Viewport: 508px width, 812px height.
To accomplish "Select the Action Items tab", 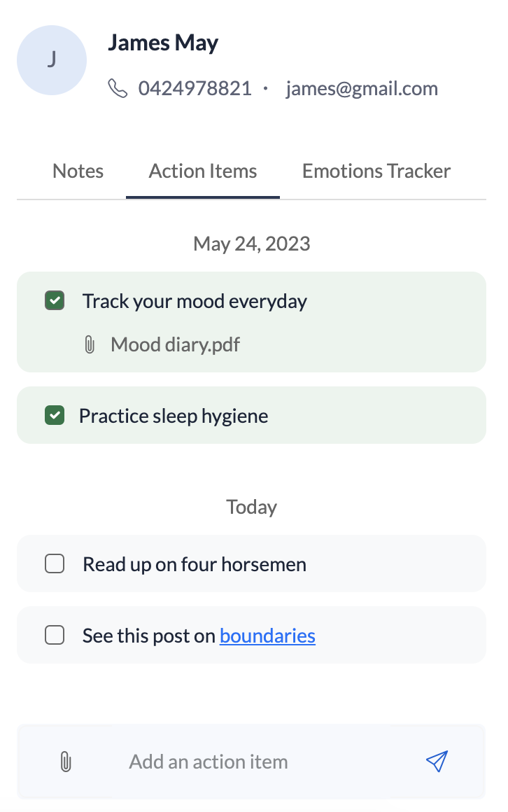I will [203, 171].
